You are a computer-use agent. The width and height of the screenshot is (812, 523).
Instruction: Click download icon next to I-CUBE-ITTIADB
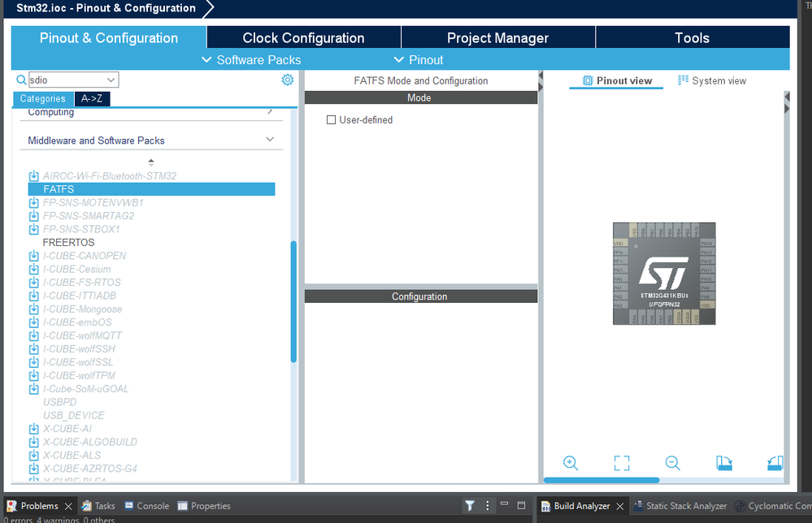click(x=33, y=296)
